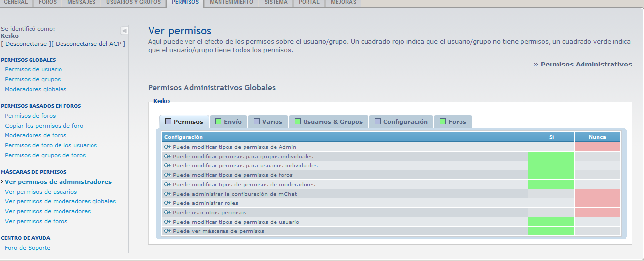Click arrow icon beside 'Puede administrar roles'
The image size is (644, 261).
[x=167, y=203]
